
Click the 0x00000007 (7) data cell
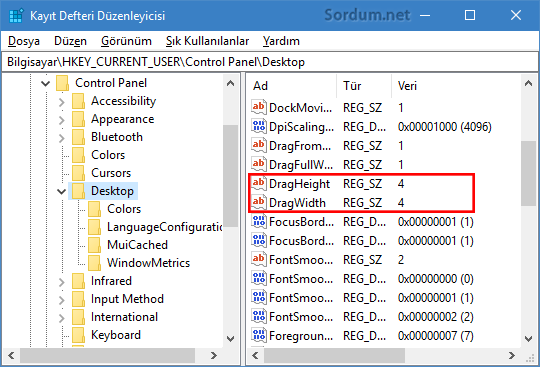click(435, 335)
